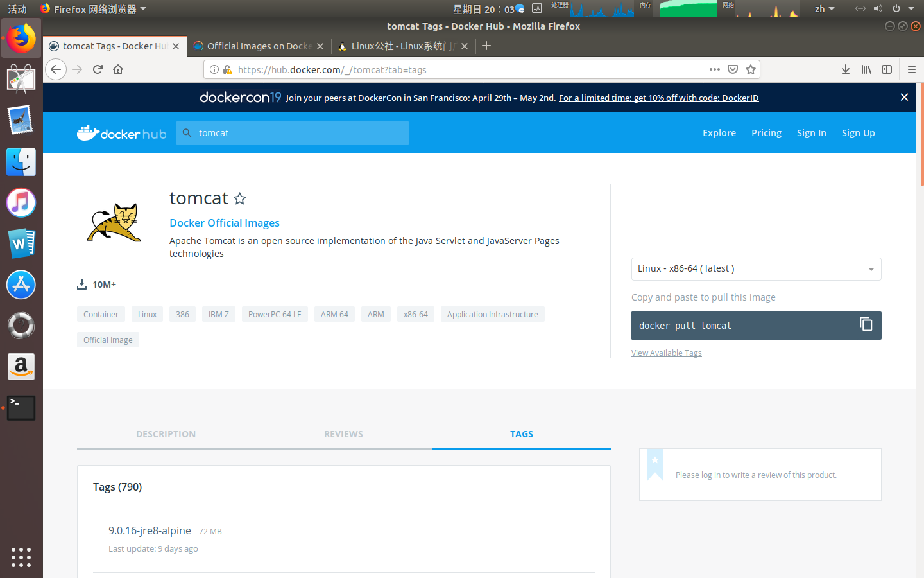Image resolution: width=924 pixels, height=578 pixels.
Task: Save page to Pocket
Action: tap(733, 69)
